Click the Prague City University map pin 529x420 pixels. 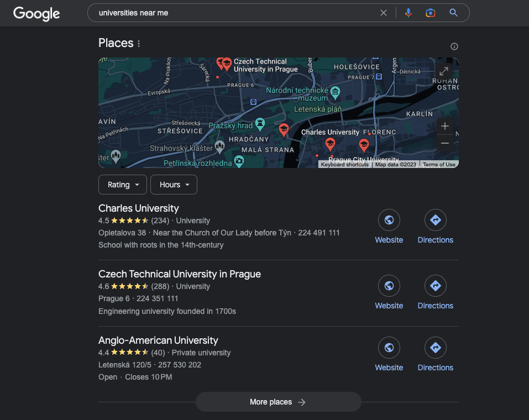(x=364, y=145)
